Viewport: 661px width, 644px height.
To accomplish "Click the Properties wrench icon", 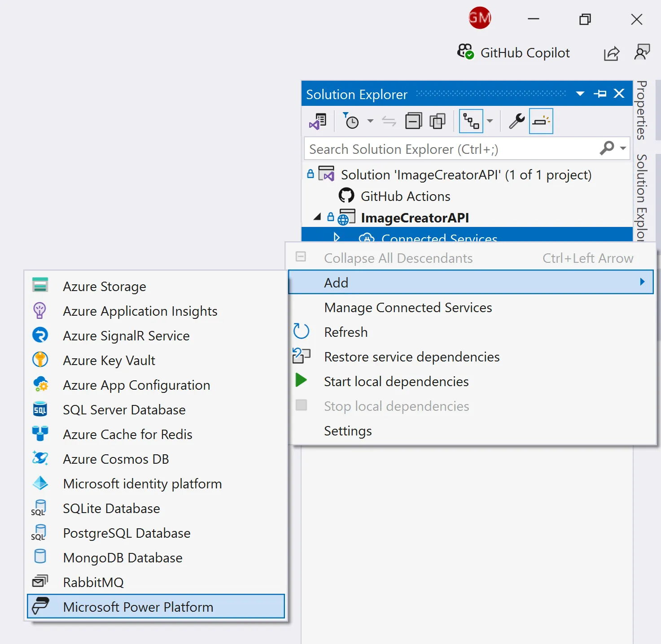I will click(517, 121).
